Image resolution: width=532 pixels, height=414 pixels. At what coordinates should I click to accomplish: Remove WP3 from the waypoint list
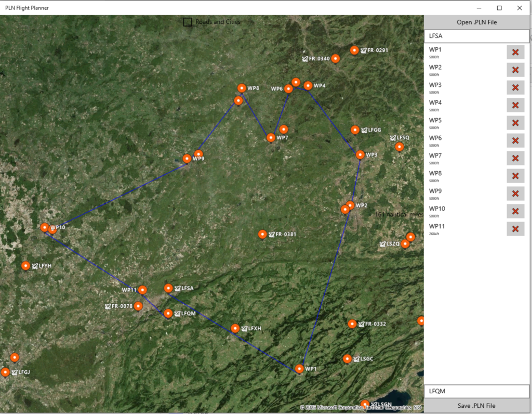(x=515, y=87)
